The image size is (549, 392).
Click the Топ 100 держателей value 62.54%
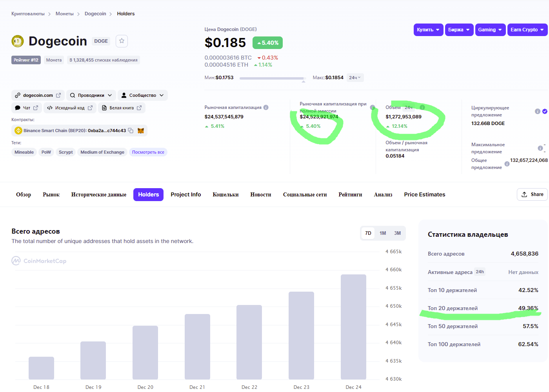528,344
